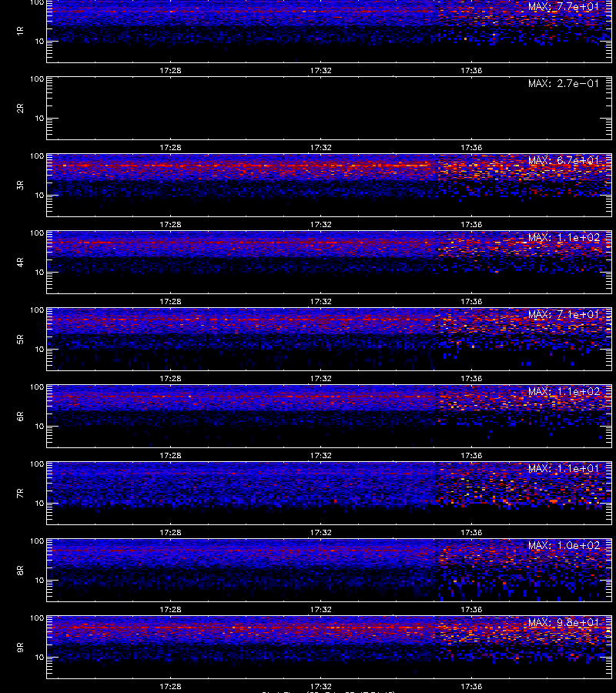Click the MAX: 1.1e+01 label in panel 7R
Viewport: 616px width, 693px height.
(x=564, y=468)
